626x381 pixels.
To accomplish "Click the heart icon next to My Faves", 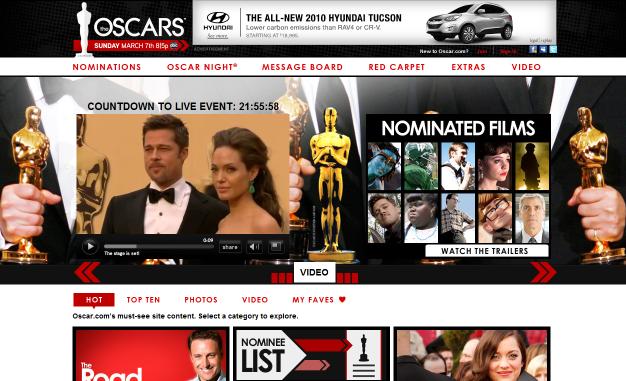I will point(342,300).
